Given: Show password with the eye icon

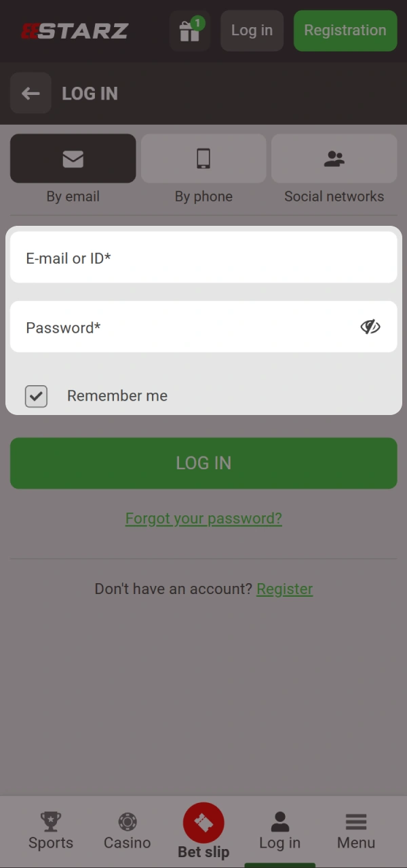Looking at the screenshot, I should point(370,327).
